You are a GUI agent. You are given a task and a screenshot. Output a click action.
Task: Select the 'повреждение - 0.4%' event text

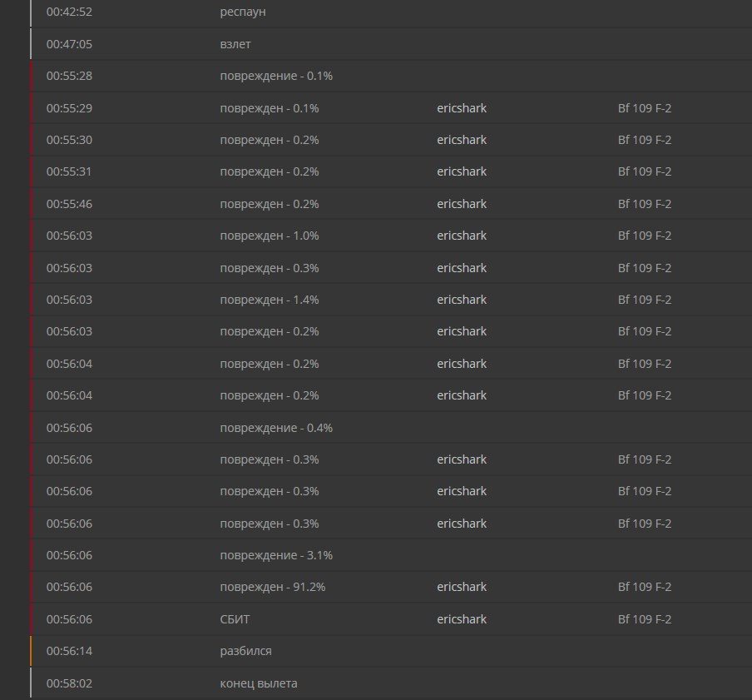[276, 429]
